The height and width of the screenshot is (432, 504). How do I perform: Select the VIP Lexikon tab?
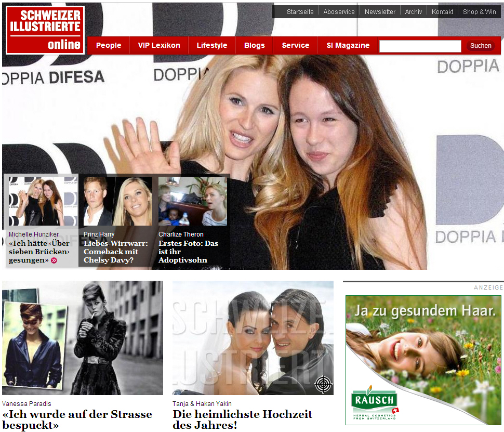159,45
